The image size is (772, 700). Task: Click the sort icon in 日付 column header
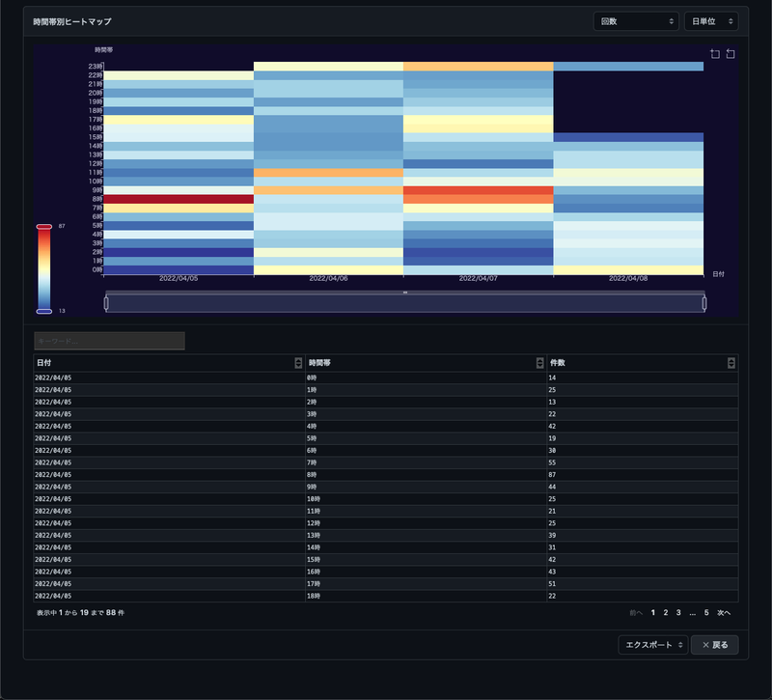298,363
